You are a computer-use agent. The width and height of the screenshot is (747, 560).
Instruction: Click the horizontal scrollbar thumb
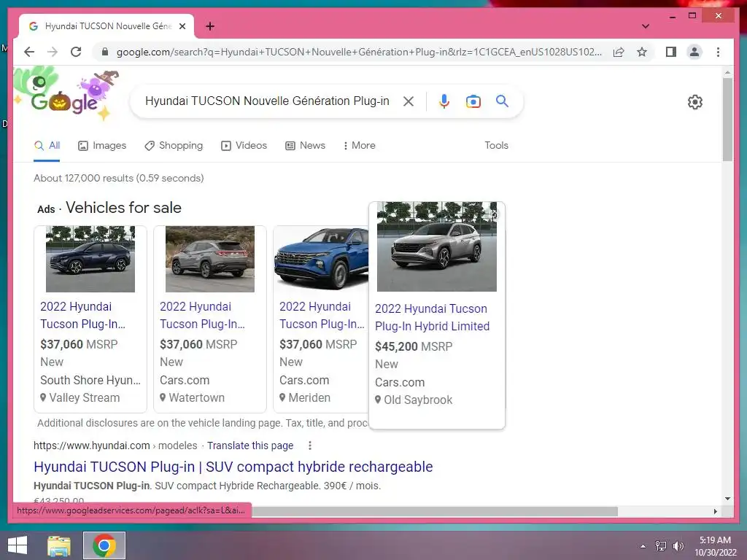click(435, 511)
